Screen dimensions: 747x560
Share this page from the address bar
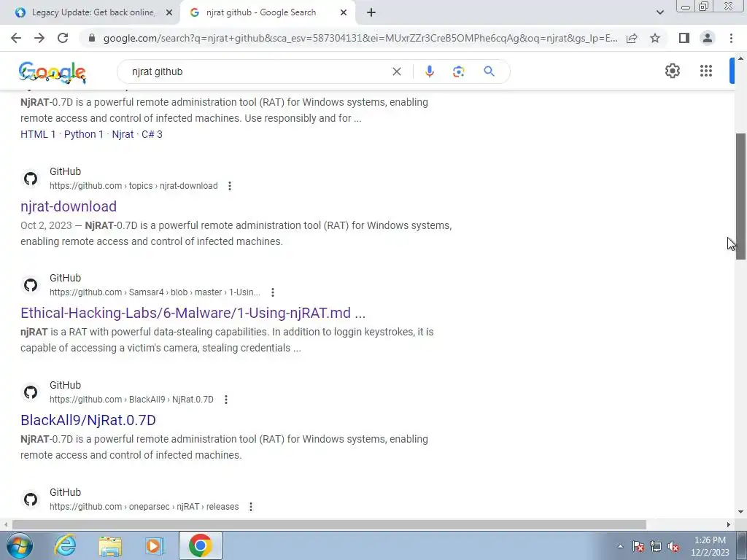pos(632,38)
